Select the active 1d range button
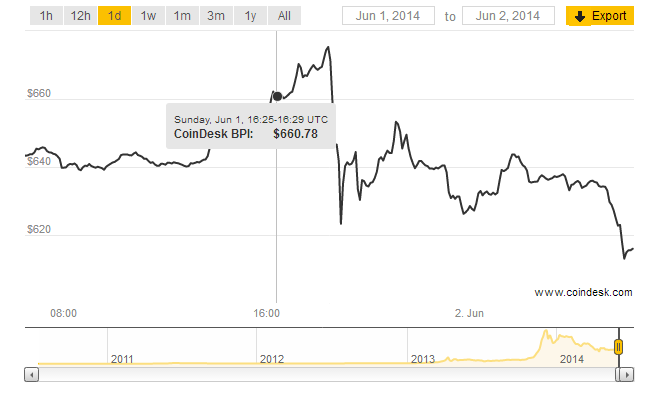This screenshot has height=398, width=656. tap(114, 16)
